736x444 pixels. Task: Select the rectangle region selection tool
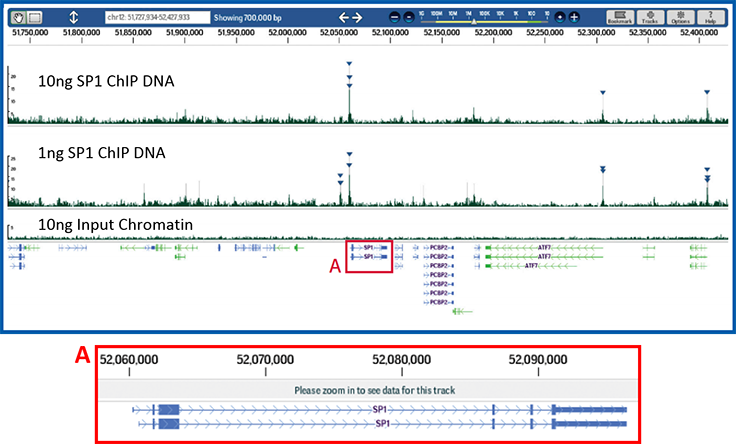(x=35, y=18)
